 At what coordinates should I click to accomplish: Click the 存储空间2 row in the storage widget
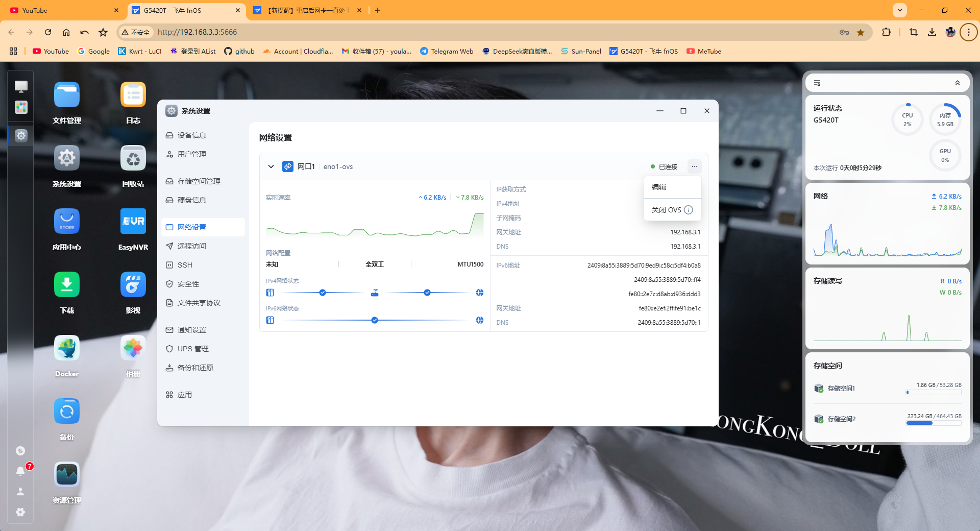tap(888, 419)
